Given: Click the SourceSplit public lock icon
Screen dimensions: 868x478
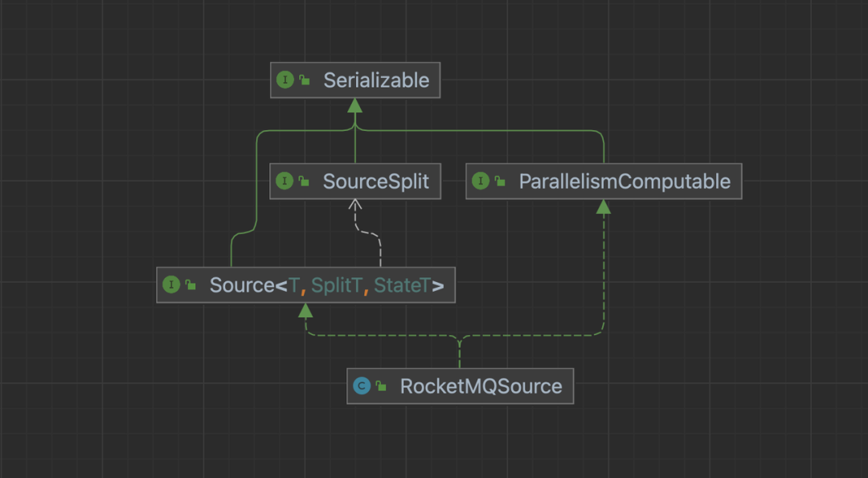Looking at the screenshot, I should [x=305, y=182].
